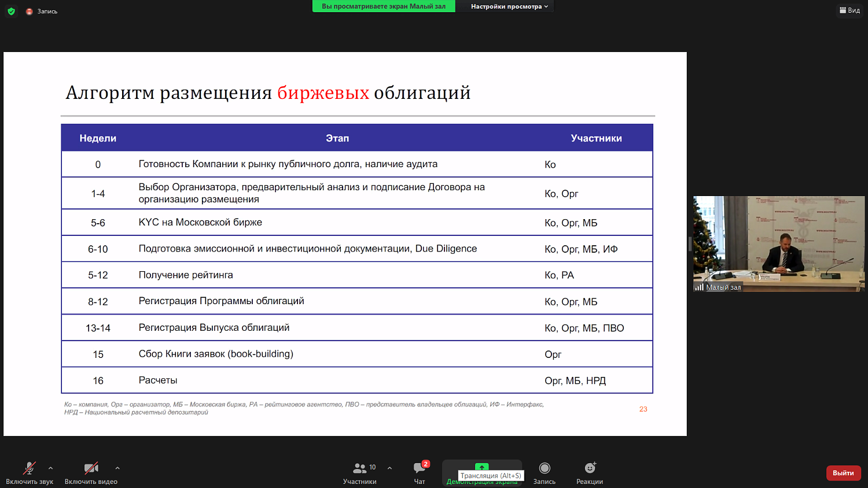Click 'Регистрация Программы облигаций' row text
The image size is (868, 488).
click(x=221, y=301)
